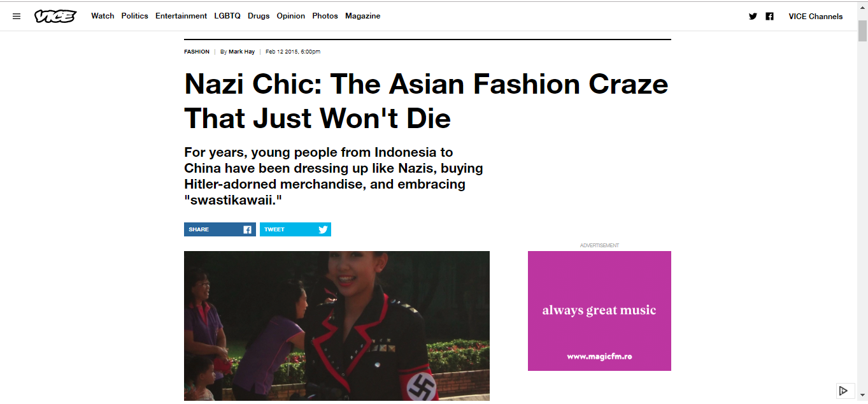This screenshot has width=868, height=404.
Task: Open the Magazine section
Action: pos(362,16)
